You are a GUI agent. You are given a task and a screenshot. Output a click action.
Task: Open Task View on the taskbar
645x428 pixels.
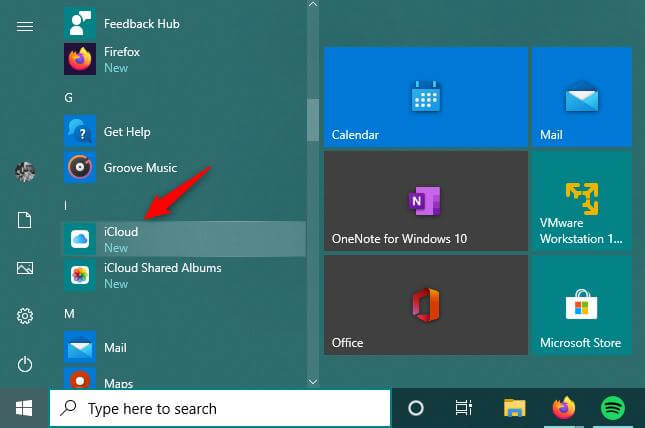[x=464, y=408]
